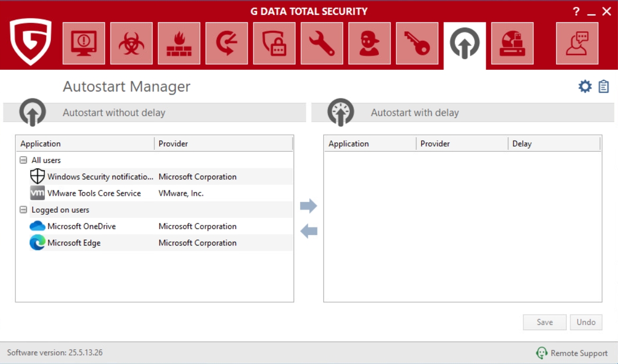Click the help question mark
The image size is (618, 364).
click(576, 12)
